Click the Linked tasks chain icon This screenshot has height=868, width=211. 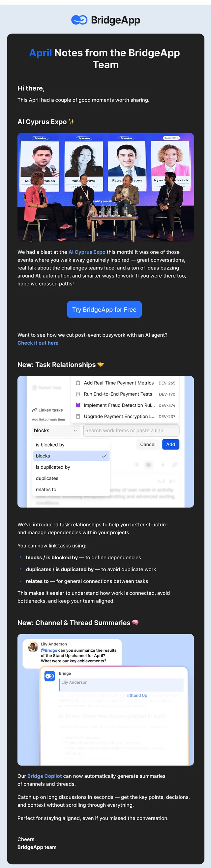point(34,410)
